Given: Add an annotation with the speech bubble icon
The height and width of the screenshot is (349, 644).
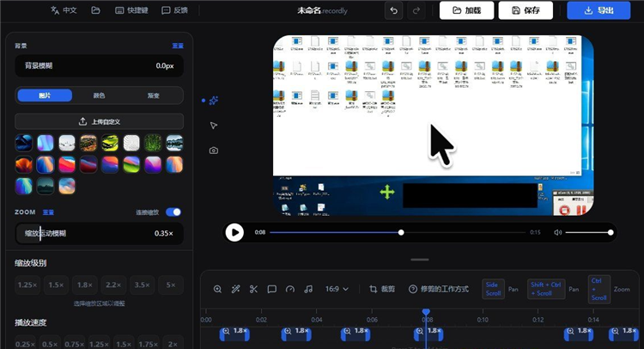Looking at the screenshot, I should (271, 290).
